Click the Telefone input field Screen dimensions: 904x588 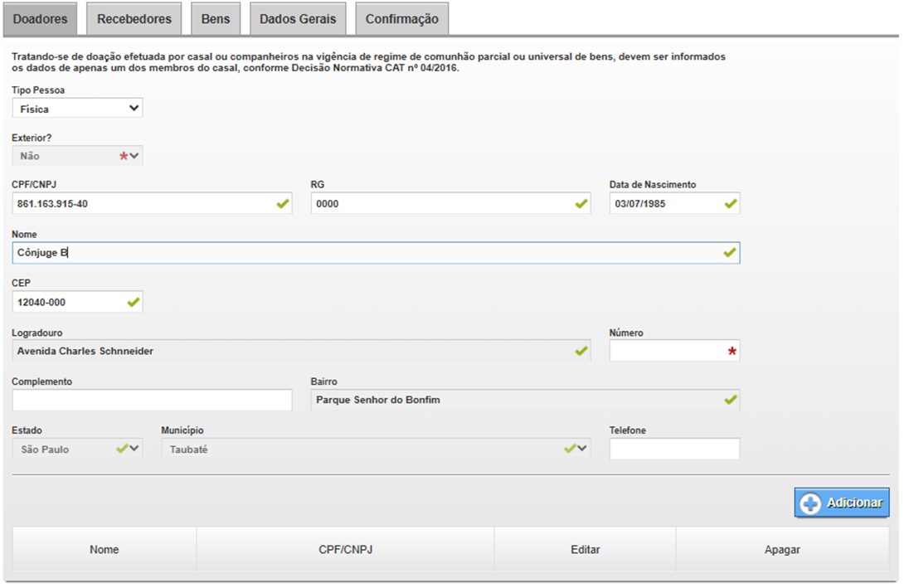point(674,449)
